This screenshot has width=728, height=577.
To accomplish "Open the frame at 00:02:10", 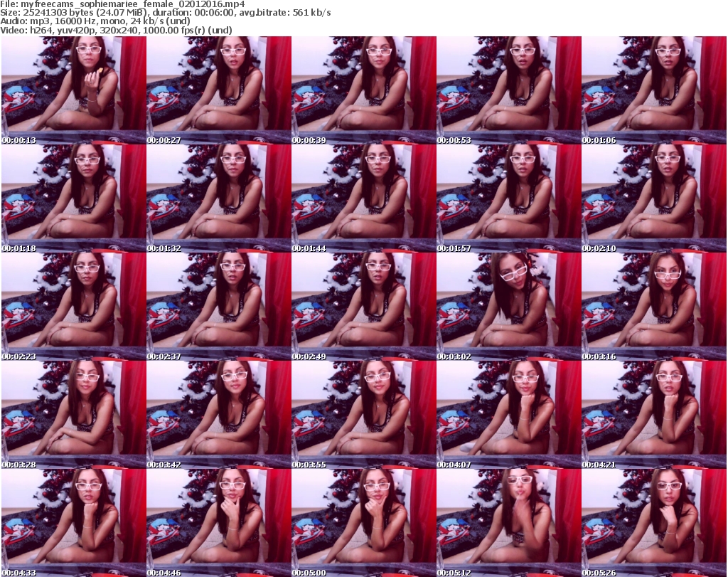I will coord(654,198).
